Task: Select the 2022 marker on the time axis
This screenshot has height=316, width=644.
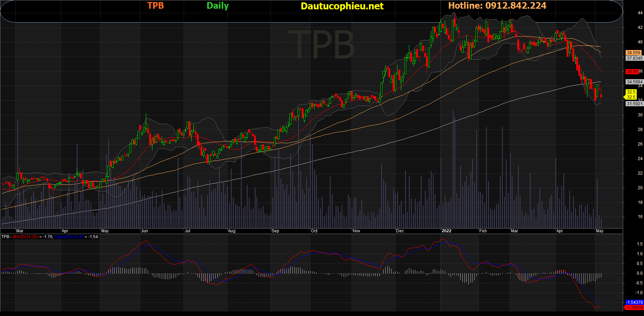Action: pyautogui.click(x=446, y=231)
